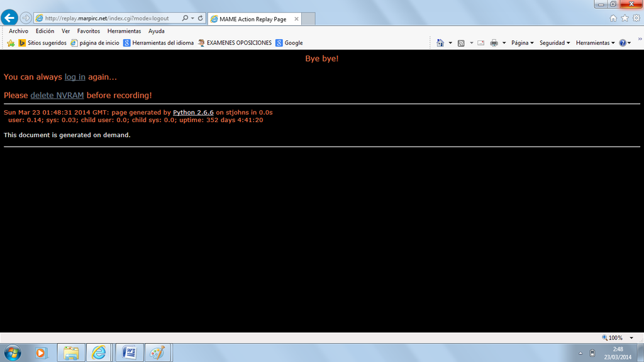Image resolution: width=644 pixels, height=362 pixels.
Task: Open the Archivo menu
Action: coord(18,31)
